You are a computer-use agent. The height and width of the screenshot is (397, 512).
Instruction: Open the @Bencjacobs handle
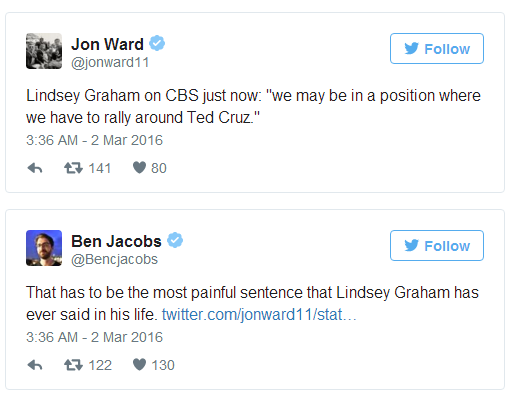click(x=114, y=260)
